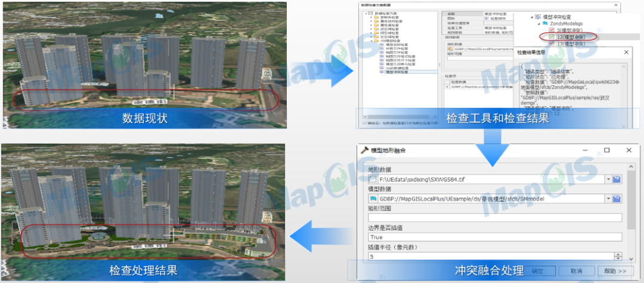Click the rule icon of 贴图文件格式检查
The height and width of the screenshot is (283, 644).
[382, 56]
